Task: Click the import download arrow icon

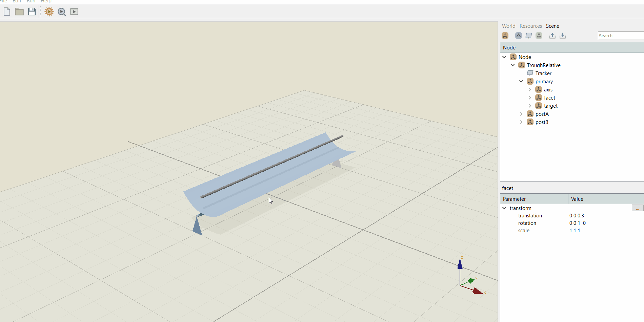Action: coord(563,36)
